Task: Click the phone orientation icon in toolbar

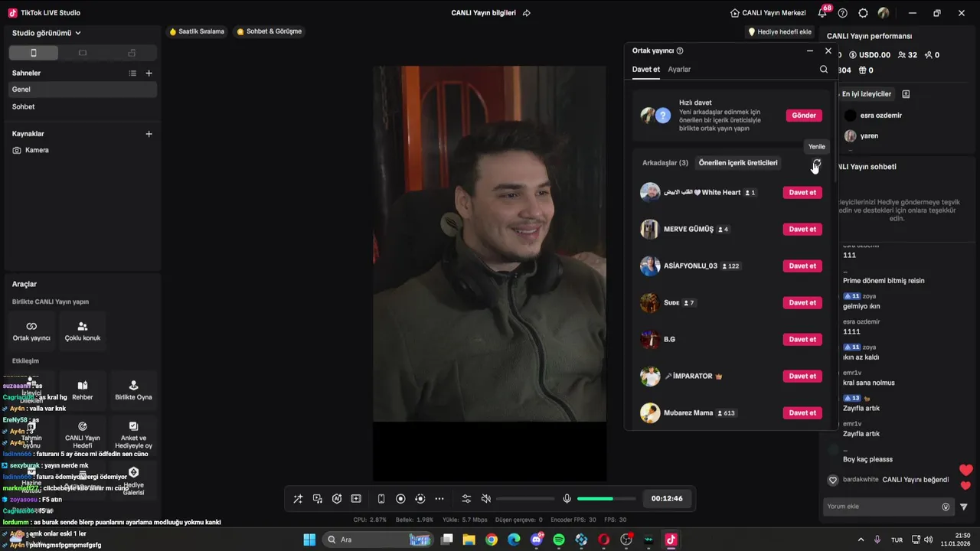Action: [381, 499]
